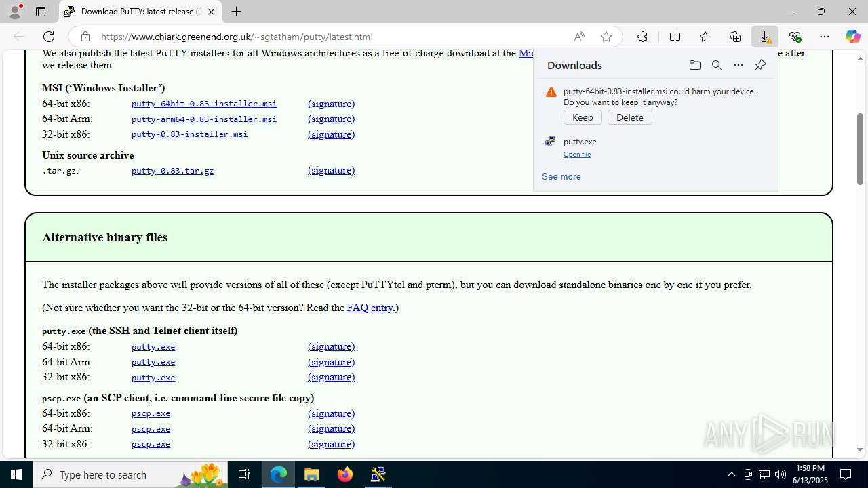Toggle split screen view
The width and height of the screenshot is (868, 488).
[675, 37]
